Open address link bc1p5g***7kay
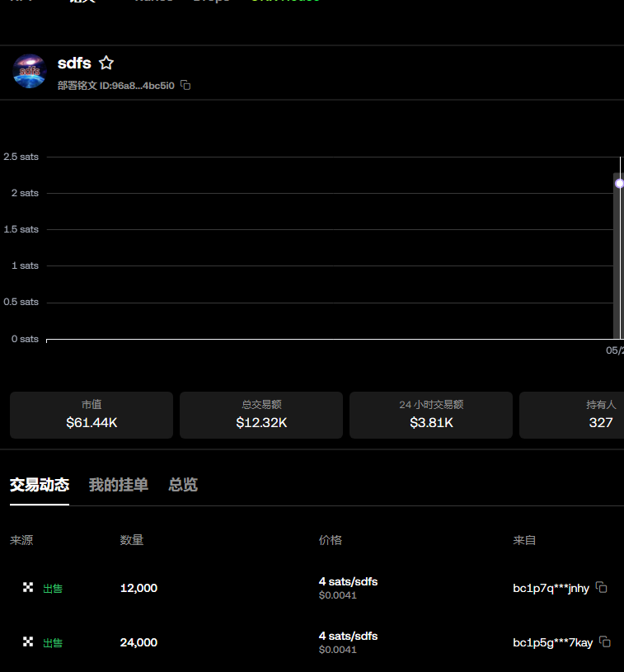 [x=552, y=643]
